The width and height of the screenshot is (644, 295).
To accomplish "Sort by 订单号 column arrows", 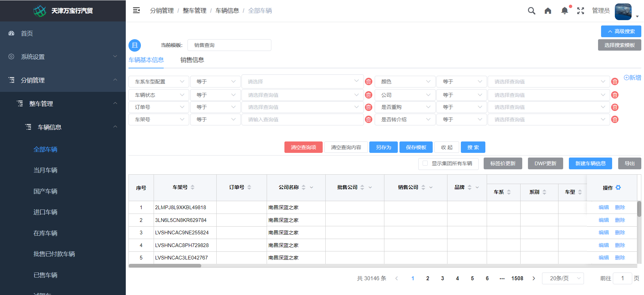I will click(x=249, y=187).
